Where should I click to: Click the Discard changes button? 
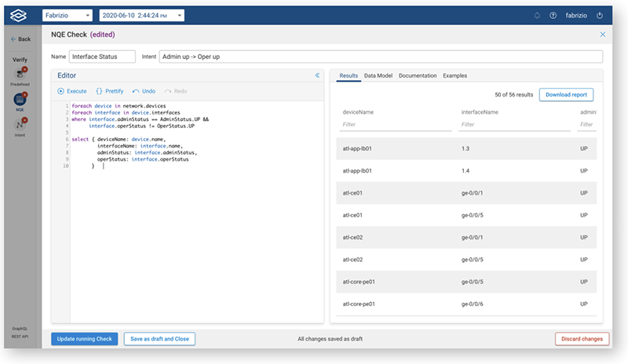click(582, 339)
